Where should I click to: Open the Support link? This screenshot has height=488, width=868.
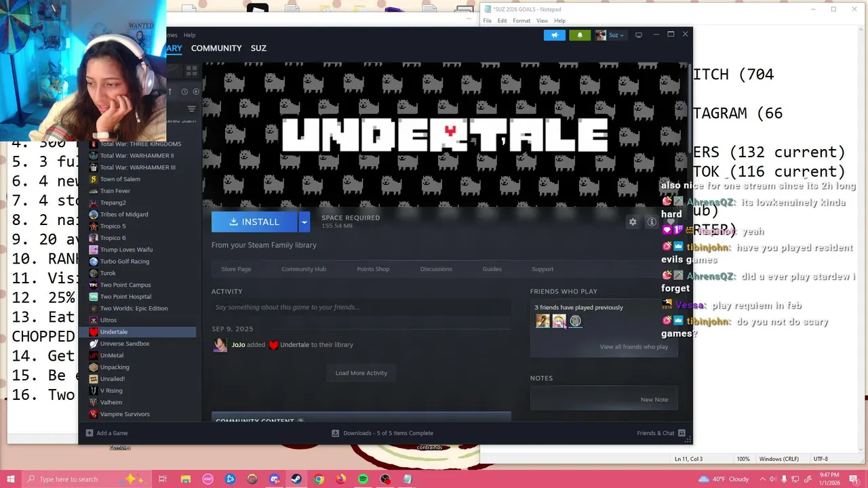point(542,269)
